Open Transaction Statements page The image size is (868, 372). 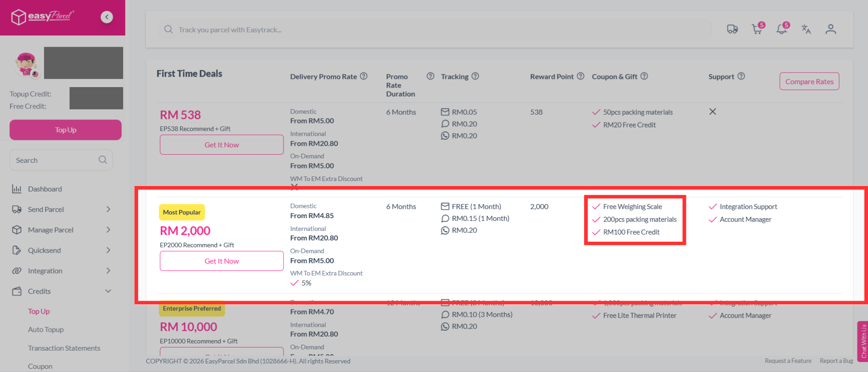click(x=64, y=348)
